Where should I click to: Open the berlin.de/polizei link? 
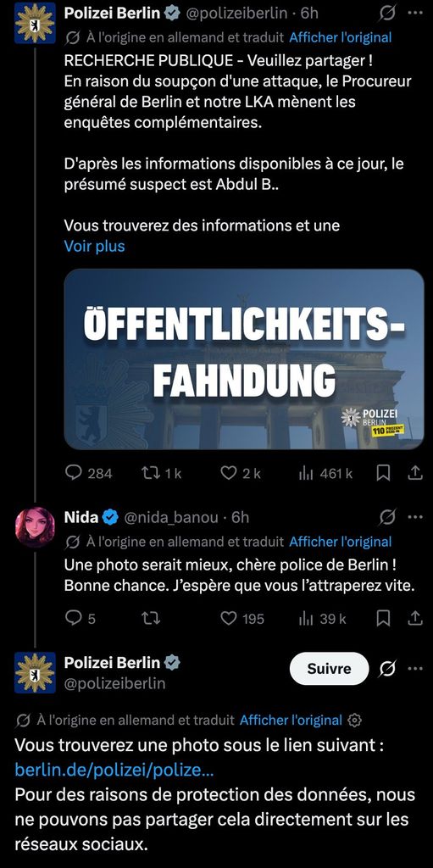[x=114, y=770]
